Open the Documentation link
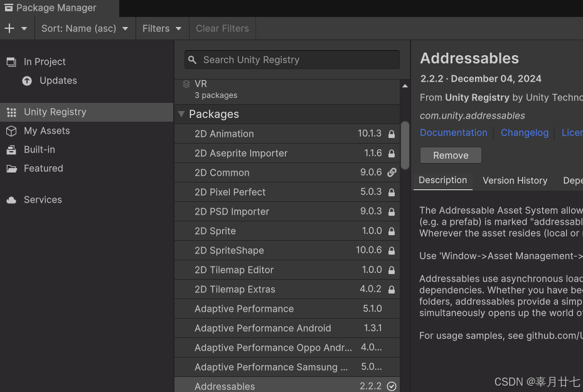The width and height of the screenshot is (583, 392). (x=453, y=132)
